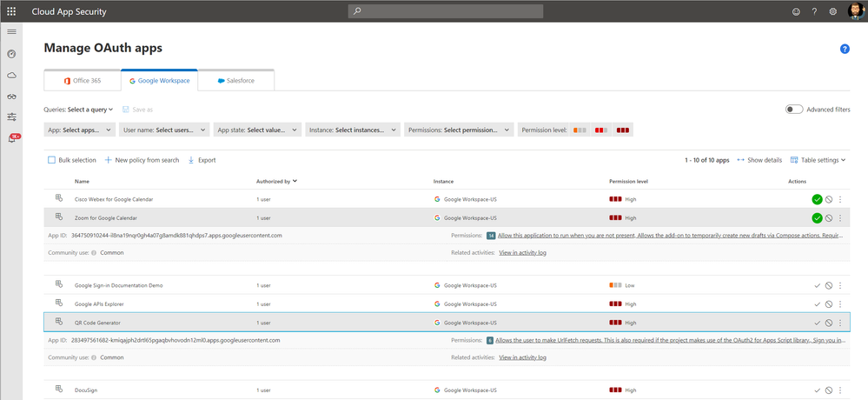Sort by the Authorized by column
This screenshot has width=868, height=400.
(277, 181)
